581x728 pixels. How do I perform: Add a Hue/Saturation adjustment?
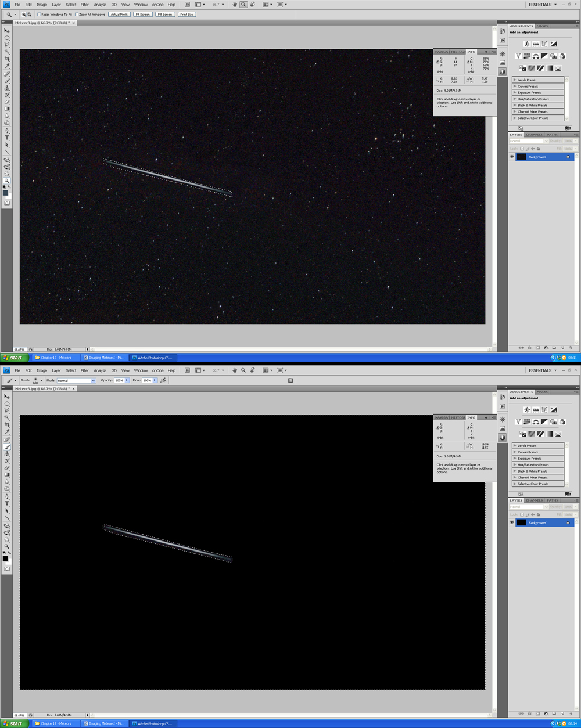click(527, 56)
